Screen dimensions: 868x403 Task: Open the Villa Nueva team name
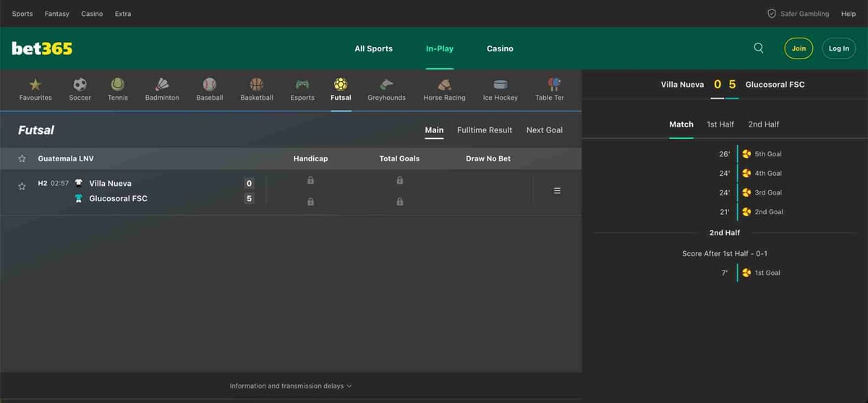(x=110, y=184)
